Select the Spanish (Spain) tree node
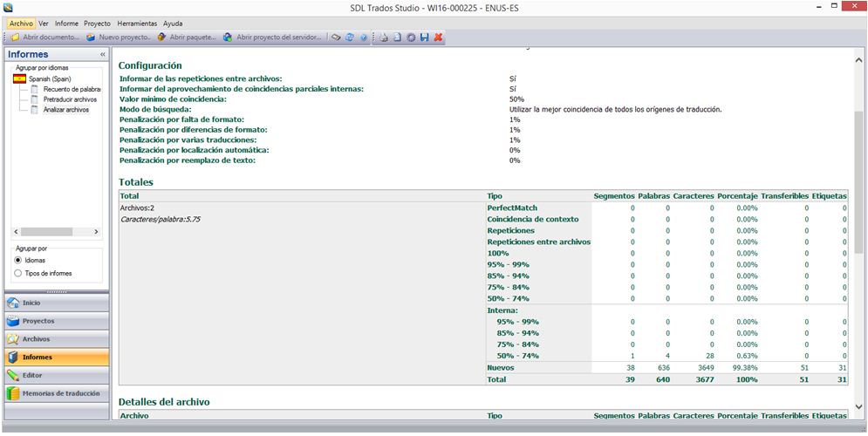The height and width of the screenshot is (436, 868). coord(50,79)
